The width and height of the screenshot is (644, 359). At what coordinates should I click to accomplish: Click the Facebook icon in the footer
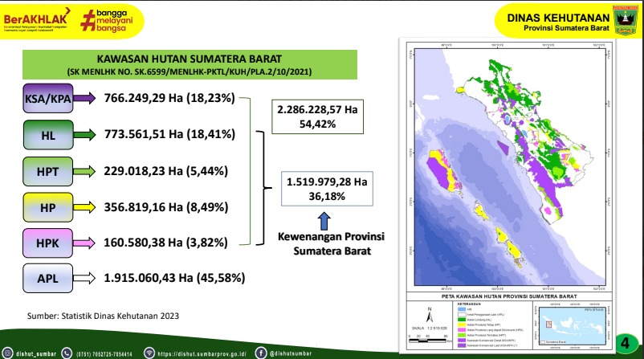pyautogui.click(x=261, y=352)
